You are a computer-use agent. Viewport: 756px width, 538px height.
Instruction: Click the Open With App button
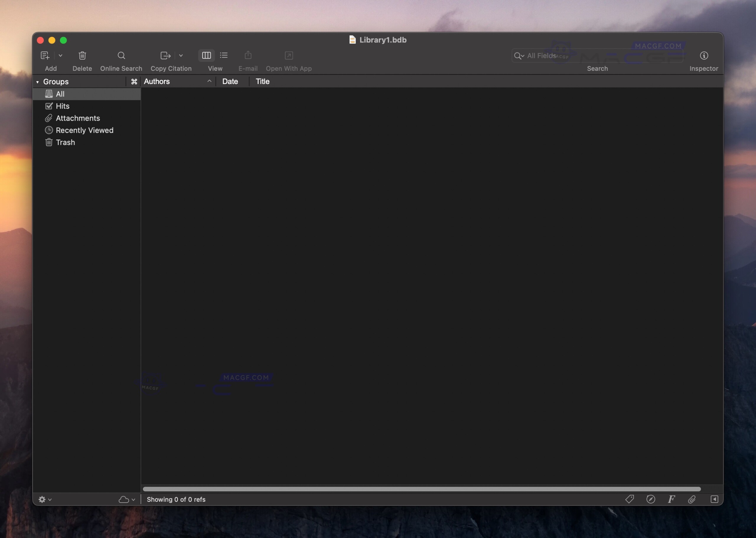288,55
